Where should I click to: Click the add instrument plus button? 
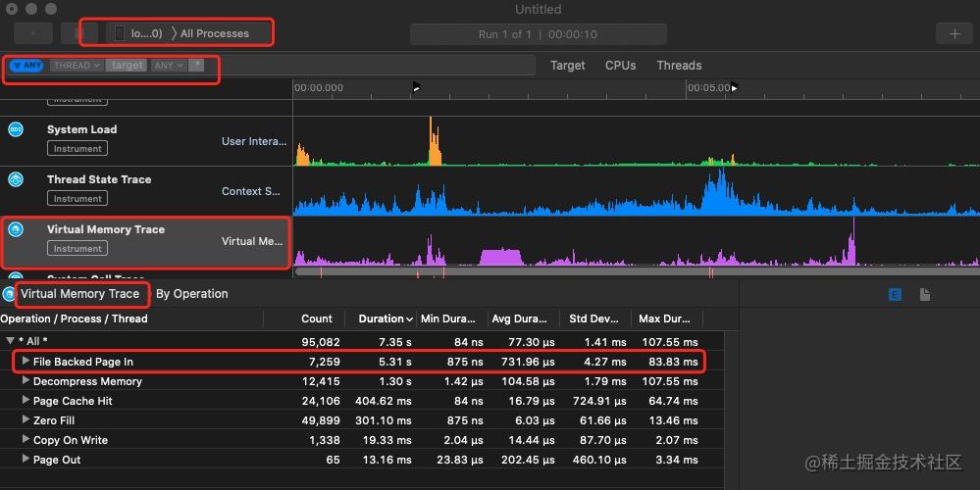pos(954,33)
